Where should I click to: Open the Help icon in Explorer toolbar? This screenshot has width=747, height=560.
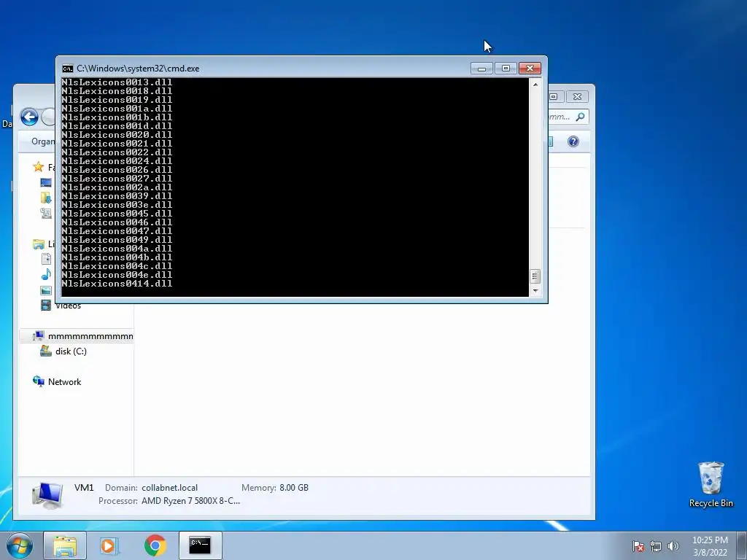[x=573, y=141]
